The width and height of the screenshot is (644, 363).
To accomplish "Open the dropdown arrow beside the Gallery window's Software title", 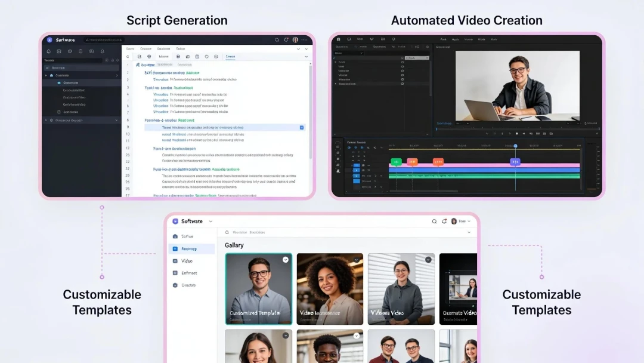I will (210, 222).
